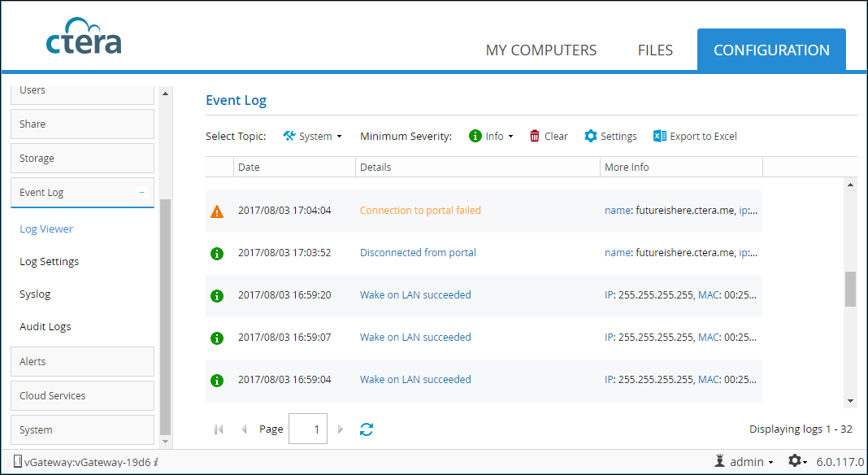Click date 2017/08/03 17:04:04
The height and width of the screenshot is (475, 868).
(284, 211)
